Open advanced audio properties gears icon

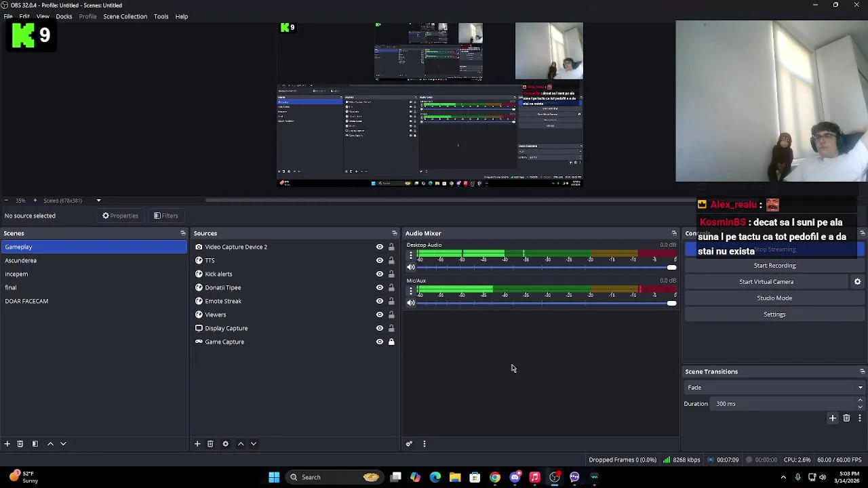tap(409, 444)
